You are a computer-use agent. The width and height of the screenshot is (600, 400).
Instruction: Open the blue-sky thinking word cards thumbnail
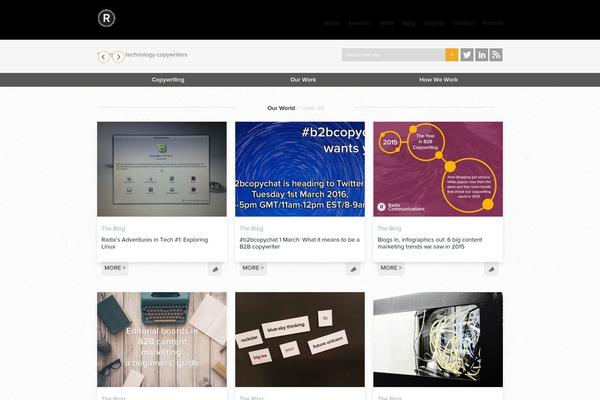(x=300, y=340)
